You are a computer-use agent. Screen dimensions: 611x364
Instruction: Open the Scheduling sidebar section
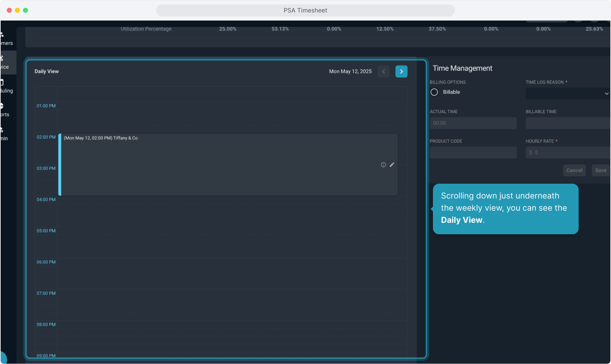coord(6,87)
